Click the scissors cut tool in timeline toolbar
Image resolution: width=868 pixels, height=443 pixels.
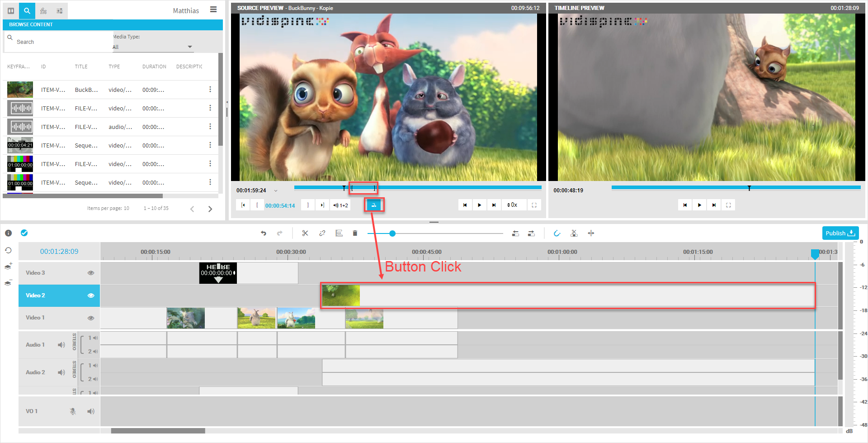click(x=305, y=233)
